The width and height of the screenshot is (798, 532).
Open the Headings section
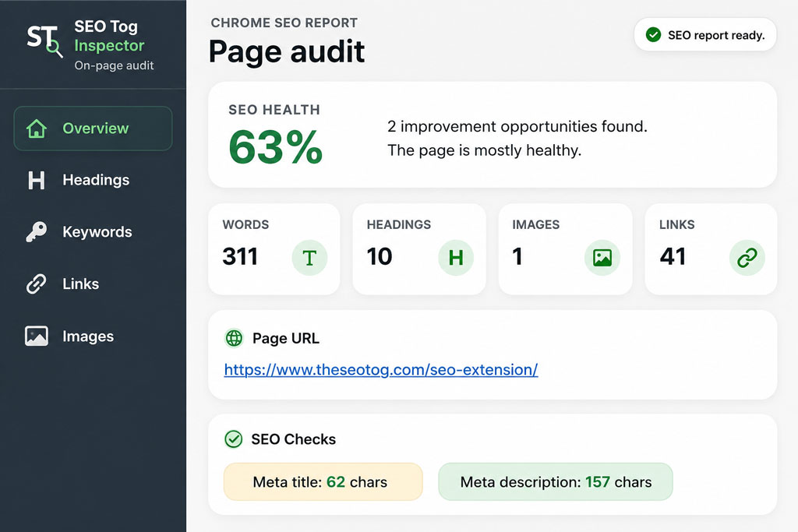tap(94, 180)
